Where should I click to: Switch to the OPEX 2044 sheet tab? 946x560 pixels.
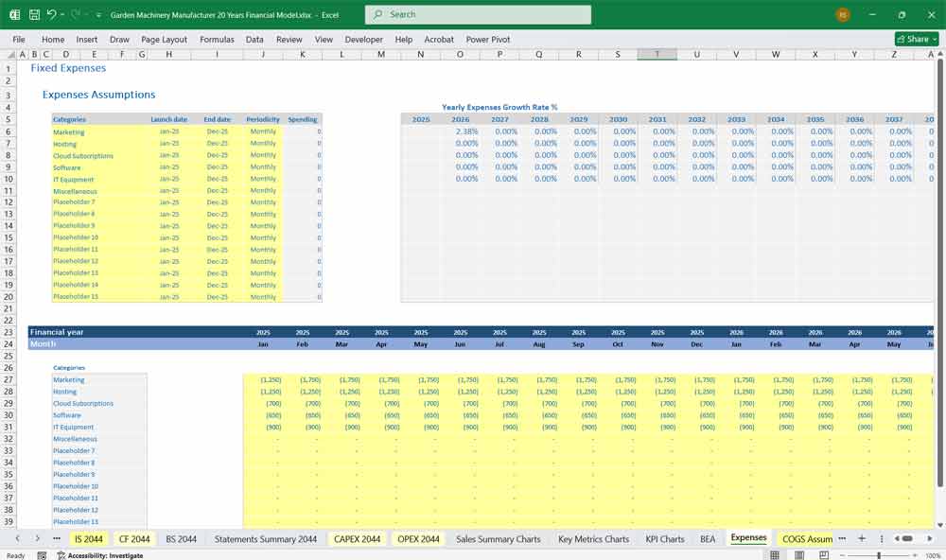(418, 538)
